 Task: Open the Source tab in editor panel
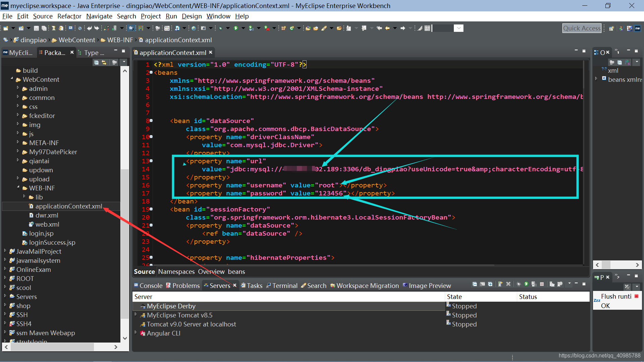tap(144, 271)
